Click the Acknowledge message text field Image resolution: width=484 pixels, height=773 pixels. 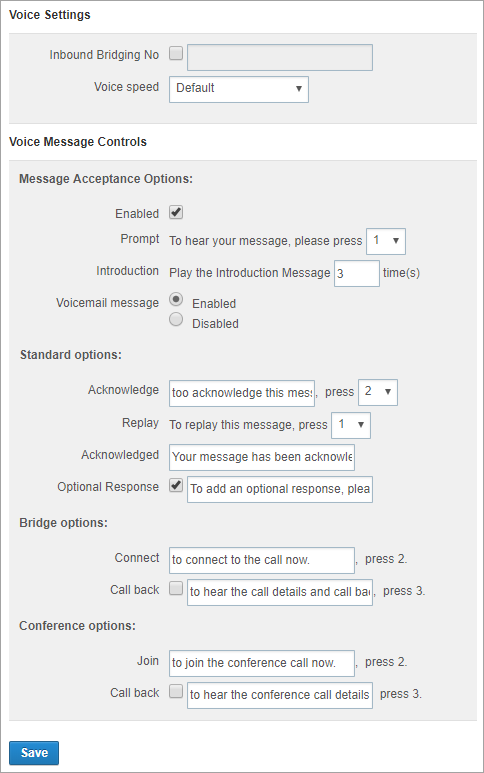(242, 393)
